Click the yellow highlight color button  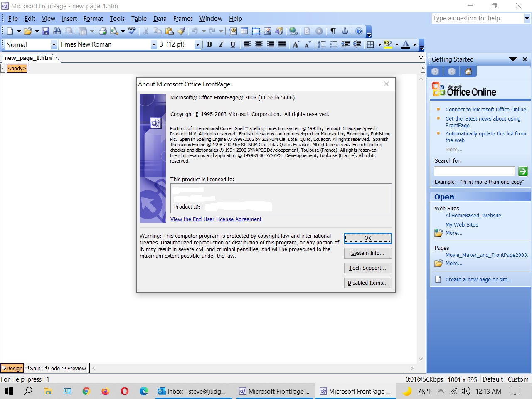[388, 44]
